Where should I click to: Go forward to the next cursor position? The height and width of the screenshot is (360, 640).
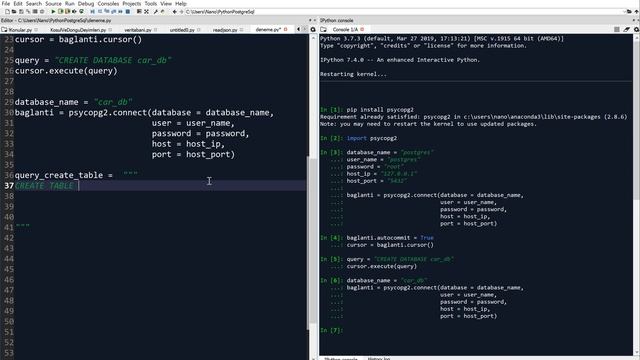click(x=181, y=12)
